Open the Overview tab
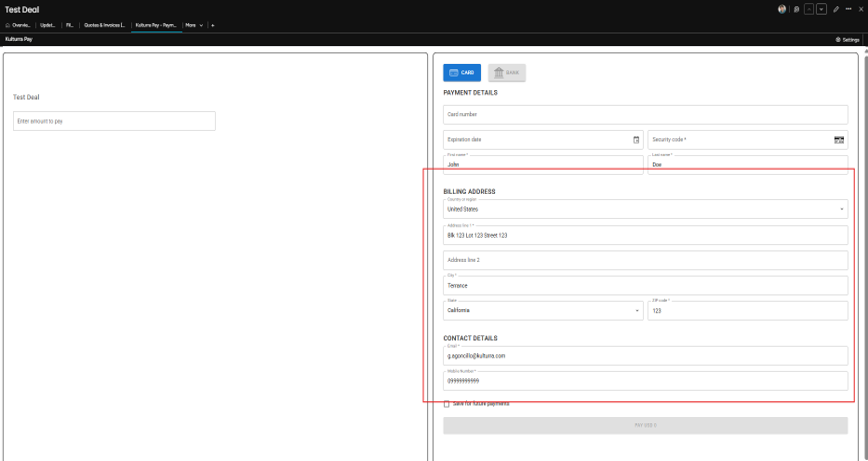Screen dimensions: 868x461 18,25
